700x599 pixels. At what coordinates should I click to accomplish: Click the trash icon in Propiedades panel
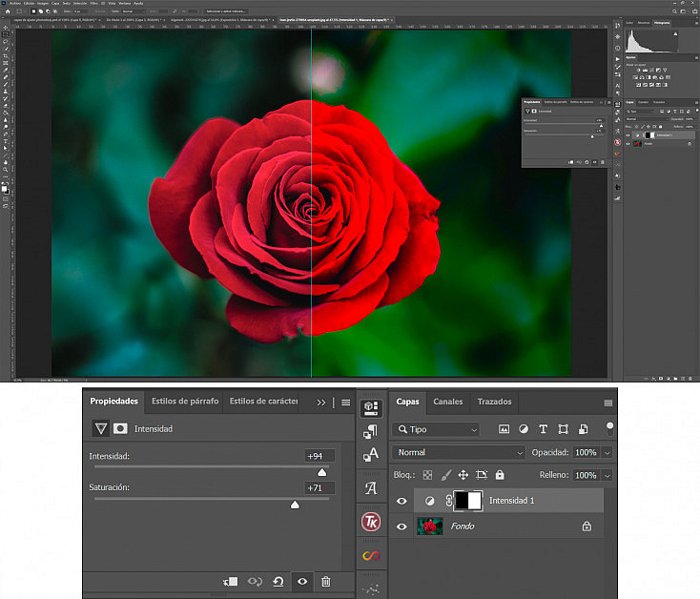pos(326,581)
